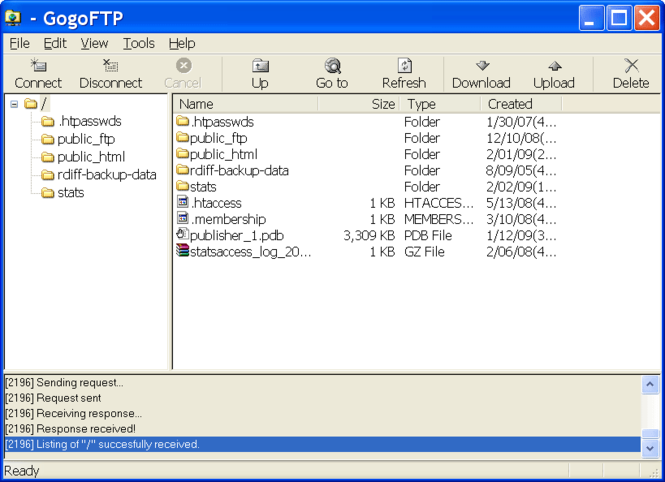Open the Help menu
The height and width of the screenshot is (482, 665).
[x=182, y=43]
